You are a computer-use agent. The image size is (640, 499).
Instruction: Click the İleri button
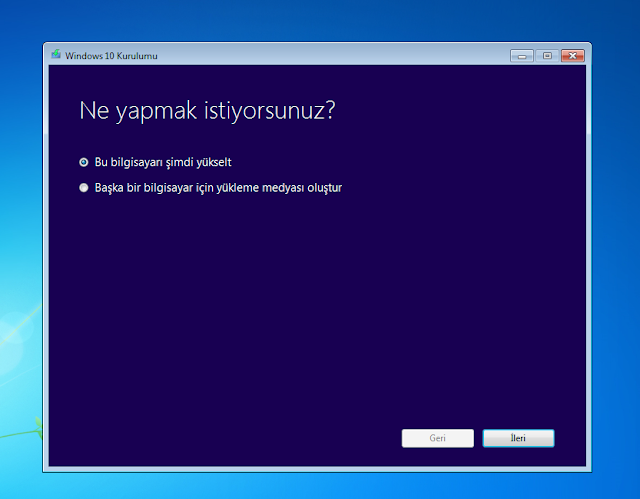pos(518,438)
